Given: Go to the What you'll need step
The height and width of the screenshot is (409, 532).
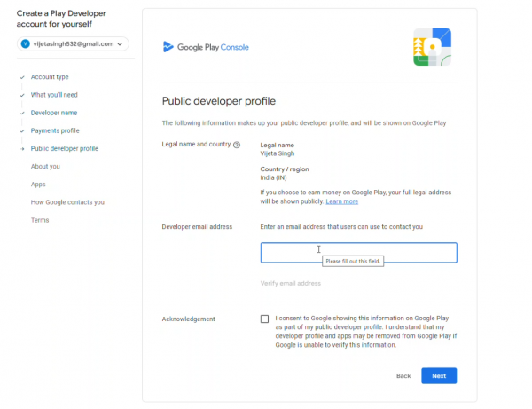Looking at the screenshot, I should click(54, 95).
